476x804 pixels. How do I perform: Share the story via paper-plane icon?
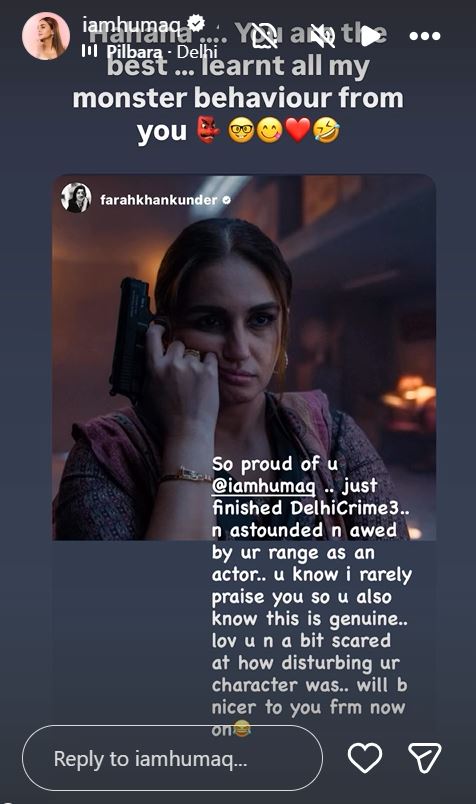pos(425,757)
